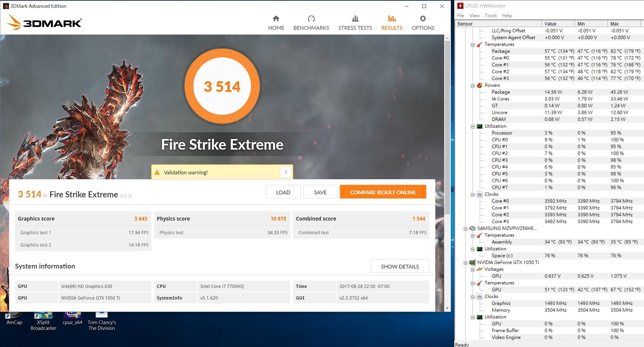Click the Physics score value 10 815
Screen dimensions: 644x347
278,219
